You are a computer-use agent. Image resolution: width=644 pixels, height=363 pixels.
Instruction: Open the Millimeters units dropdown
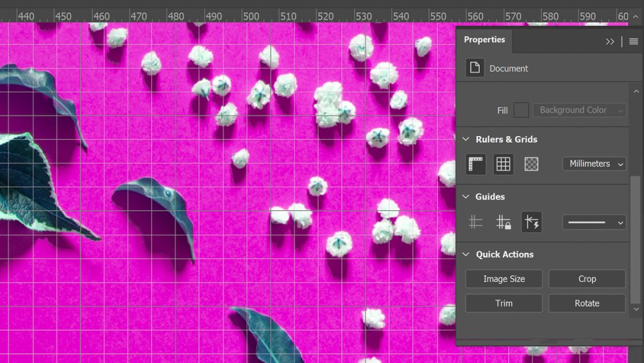pyautogui.click(x=594, y=164)
